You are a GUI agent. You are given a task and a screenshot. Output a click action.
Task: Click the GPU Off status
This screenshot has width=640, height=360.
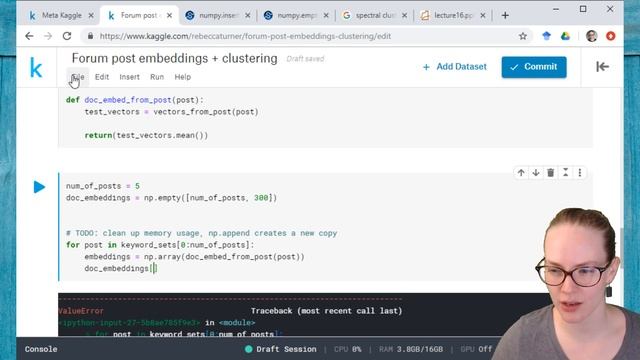point(476,349)
